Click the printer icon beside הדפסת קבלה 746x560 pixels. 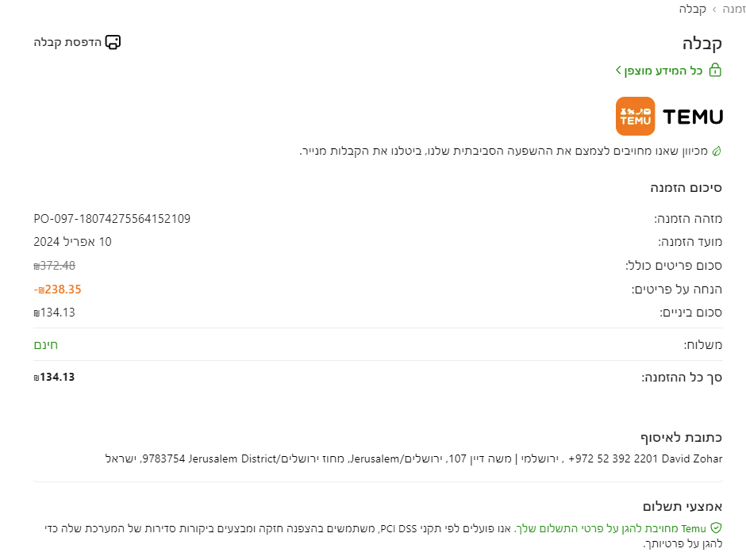tap(113, 41)
